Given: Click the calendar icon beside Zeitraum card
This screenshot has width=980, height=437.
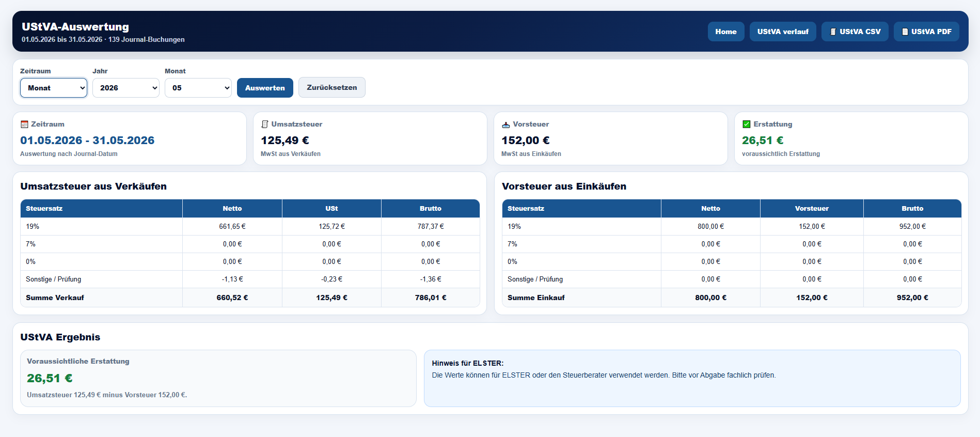Looking at the screenshot, I should pos(24,124).
